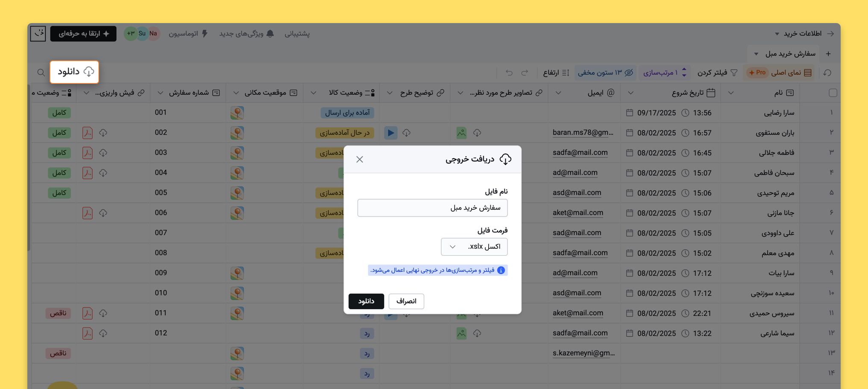Expand the موقعیت مکانی column dropdown
The image size is (868, 389).
coord(236,93)
